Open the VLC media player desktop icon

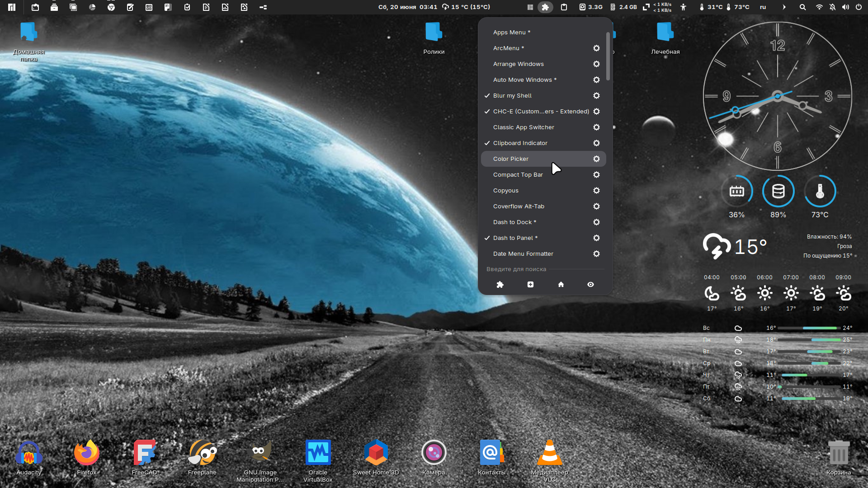(x=549, y=461)
